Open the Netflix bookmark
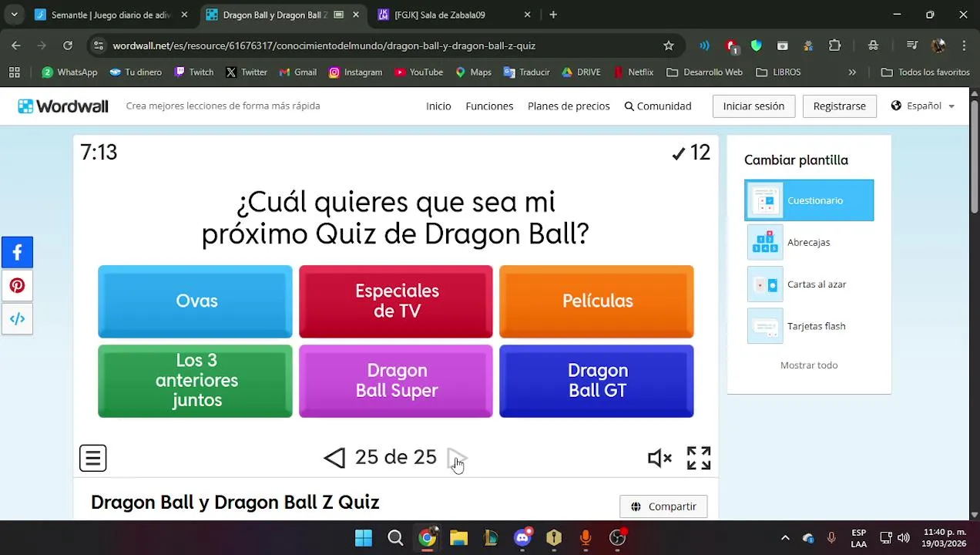The image size is (980, 555). coord(633,72)
